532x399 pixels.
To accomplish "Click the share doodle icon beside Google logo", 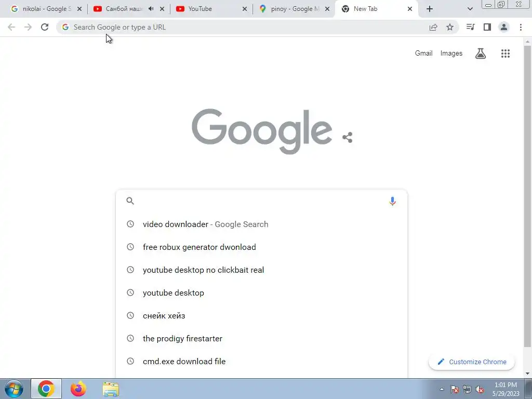I will point(347,137).
